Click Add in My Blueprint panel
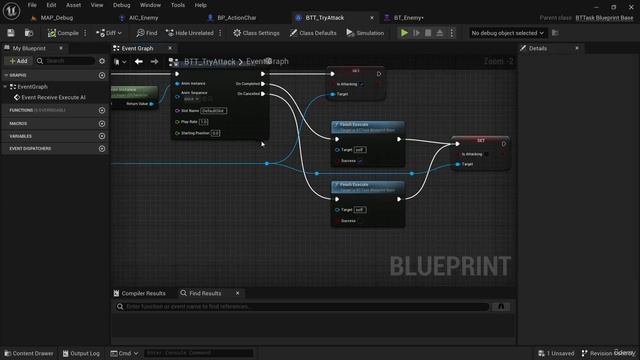This screenshot has width=640, height=360. 18,61
